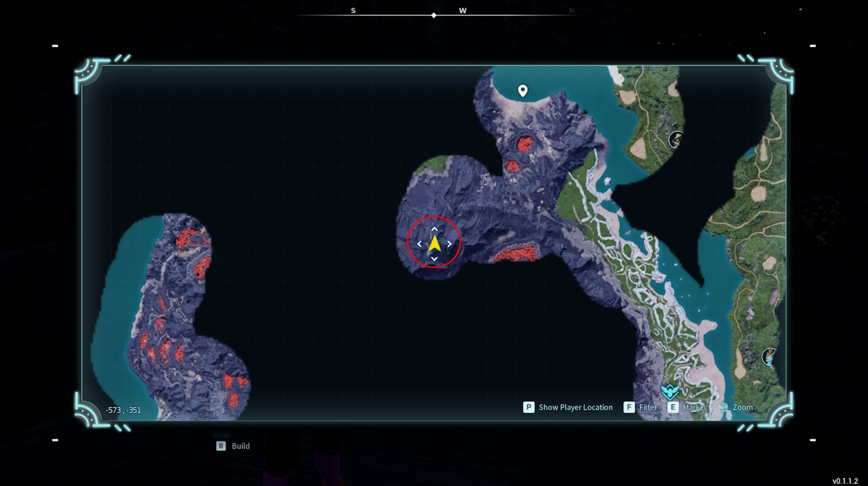Click the B key icon beside Build
This screenshot has width=868, height=486.
click(x=221, y=446)
